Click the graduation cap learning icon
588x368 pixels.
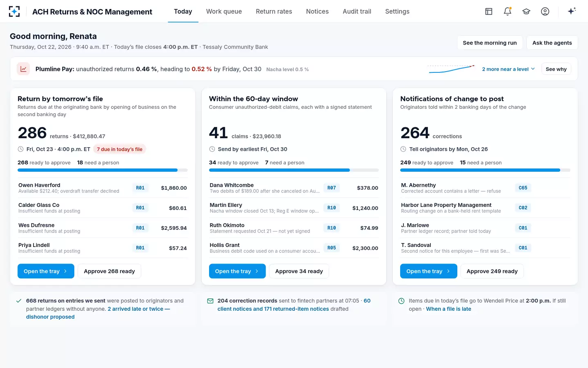coord(526,11)
